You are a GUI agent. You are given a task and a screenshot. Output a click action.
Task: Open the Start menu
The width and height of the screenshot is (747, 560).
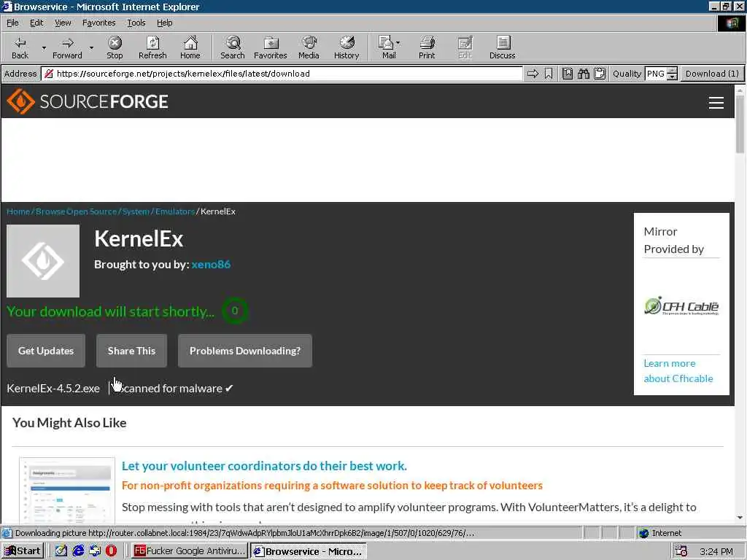pos(23,551)
